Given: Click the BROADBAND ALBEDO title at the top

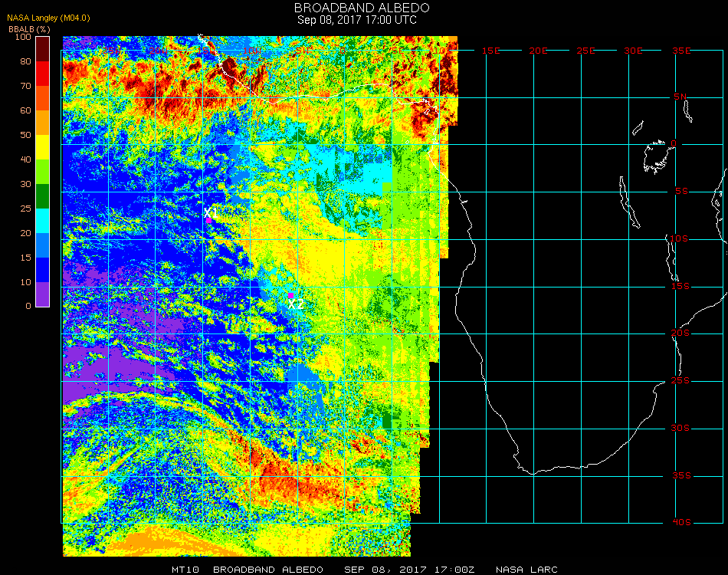Looking at the screenshot, I should tap(362, 8).
